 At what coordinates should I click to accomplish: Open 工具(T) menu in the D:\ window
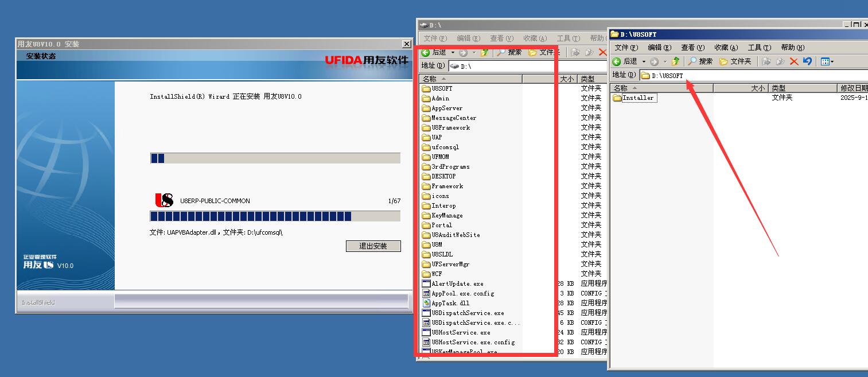pyautogui.click(x=568, y=38)
